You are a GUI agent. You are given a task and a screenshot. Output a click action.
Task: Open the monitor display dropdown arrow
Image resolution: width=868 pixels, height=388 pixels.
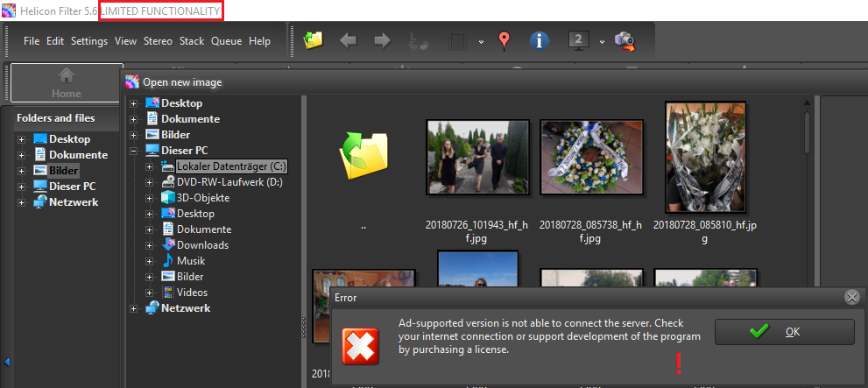(x=602, y=42)
